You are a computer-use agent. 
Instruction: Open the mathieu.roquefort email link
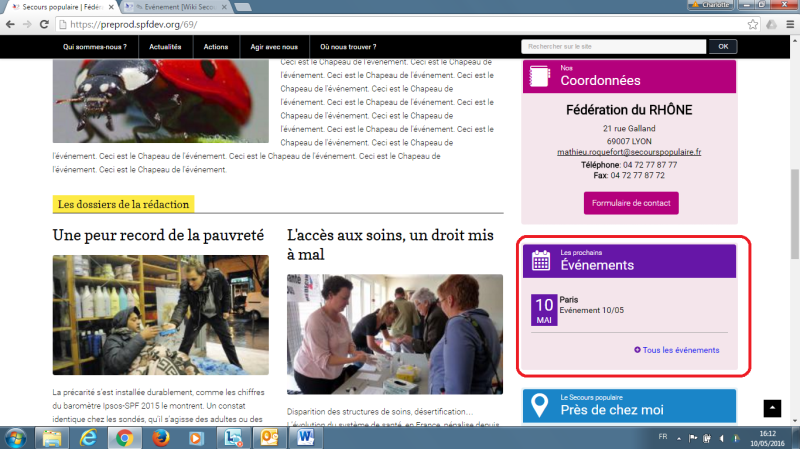[x=629, y=152]
